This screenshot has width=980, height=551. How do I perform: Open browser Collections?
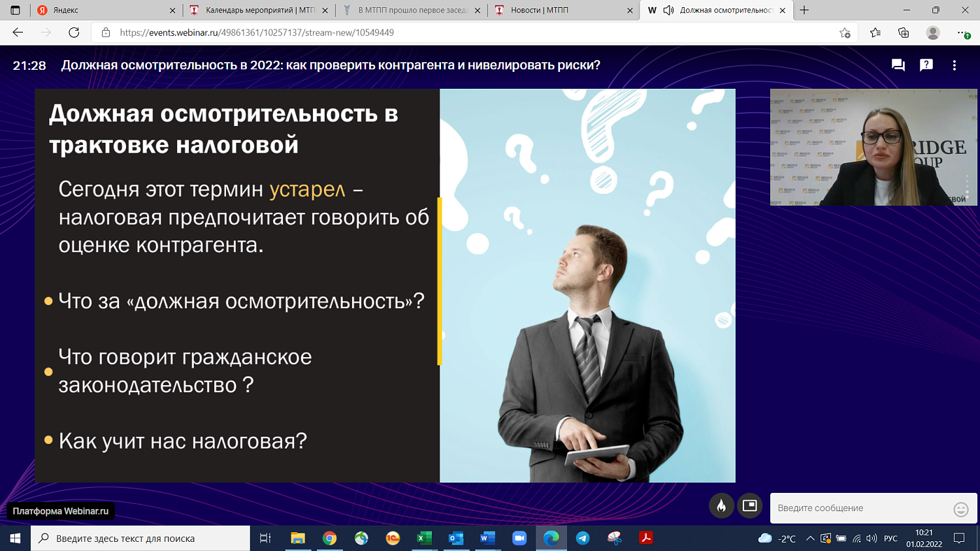pyautogui.click(x=904, y=33)
